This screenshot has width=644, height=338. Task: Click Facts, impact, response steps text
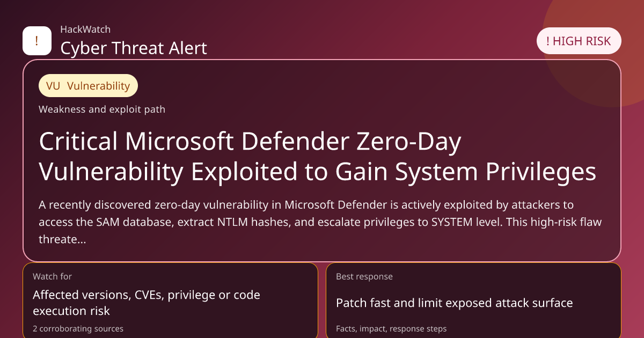click(x=391, y=328)
